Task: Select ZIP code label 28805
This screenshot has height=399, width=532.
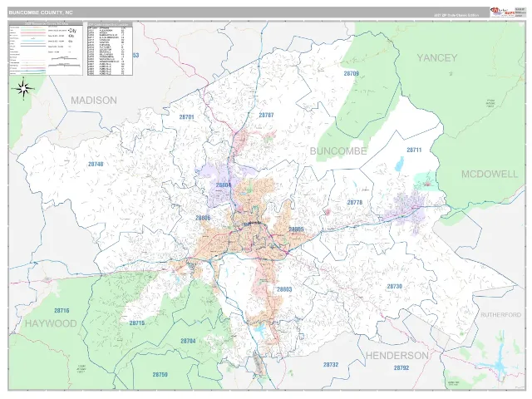Action: click(296, 229)
